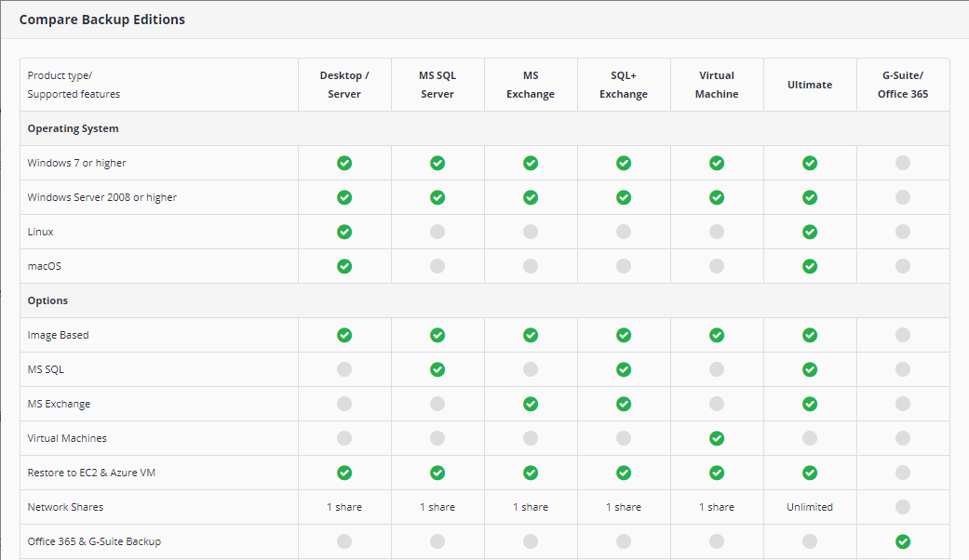Viewport: 969px width, 560px height.
Task: Click the Compare Backup Editions heading
Action: pyautogui.click(x=102, y=20)
